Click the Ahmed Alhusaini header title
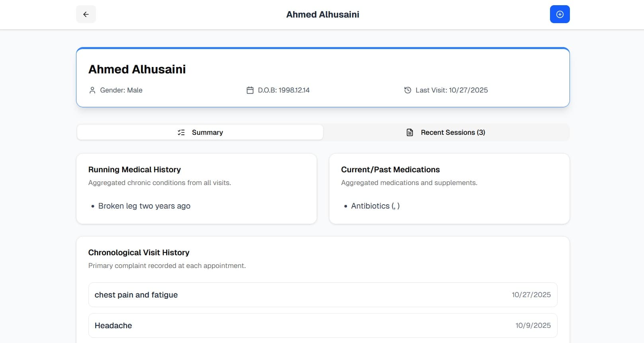Screen dimensions: 644x343 coord(323,14)
